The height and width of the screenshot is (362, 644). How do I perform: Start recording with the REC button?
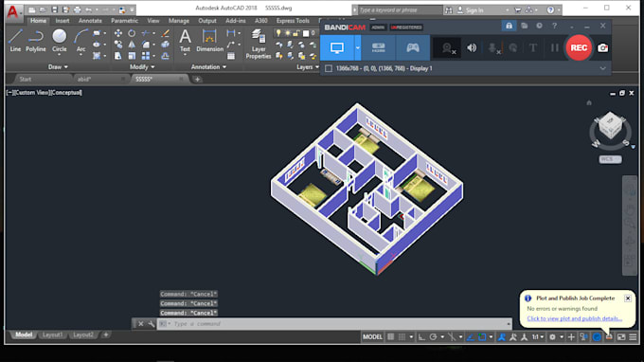click(x=579, y=47)
